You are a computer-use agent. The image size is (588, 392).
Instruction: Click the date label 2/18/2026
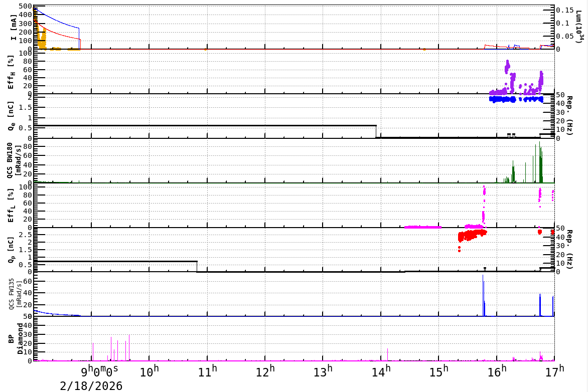[x=91, y=385]
